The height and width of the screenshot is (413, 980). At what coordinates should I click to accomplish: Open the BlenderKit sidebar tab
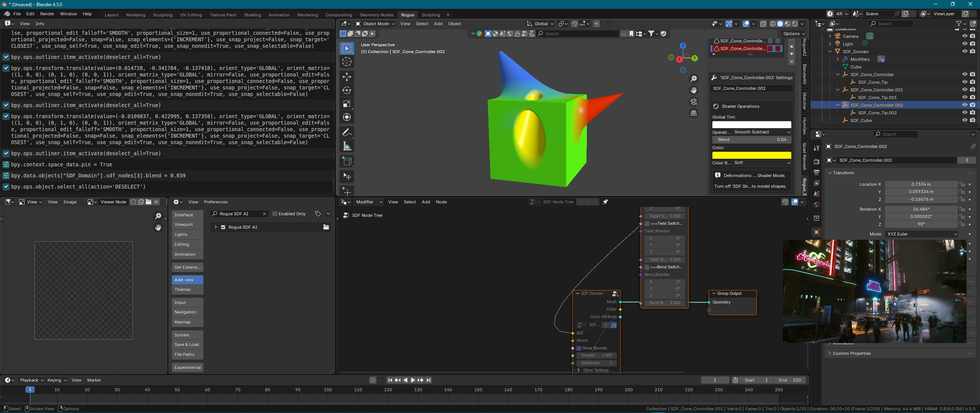[x=805, y=74]
